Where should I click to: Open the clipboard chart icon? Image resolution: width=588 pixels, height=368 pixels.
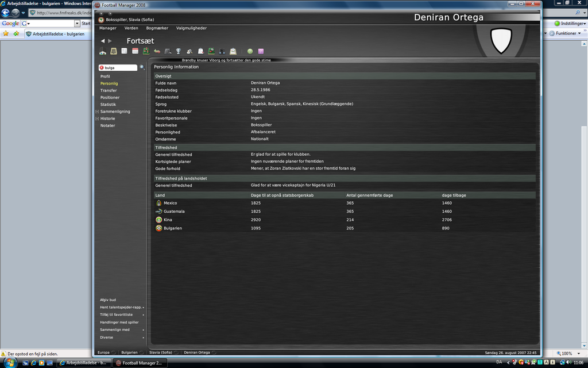coord(233,51)
